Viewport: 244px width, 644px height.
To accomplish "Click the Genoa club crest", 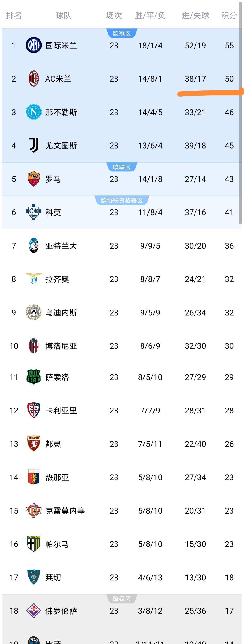I will (x=34, y=477).
